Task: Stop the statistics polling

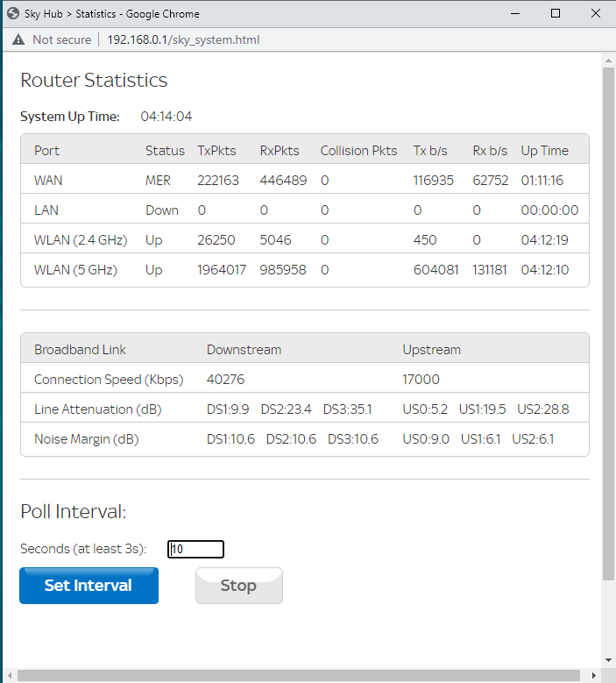Action: [x=238, y=586]
